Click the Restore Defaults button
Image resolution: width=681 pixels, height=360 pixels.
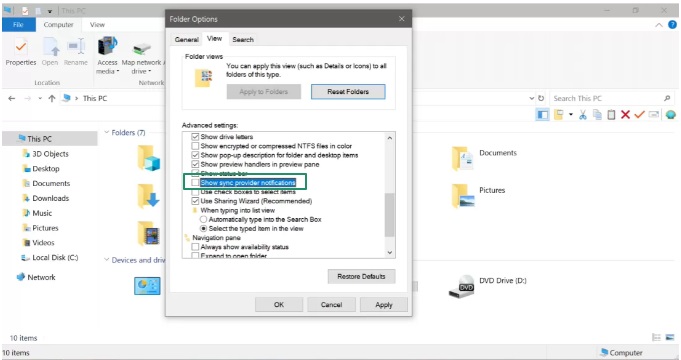[x=361, y=276]
